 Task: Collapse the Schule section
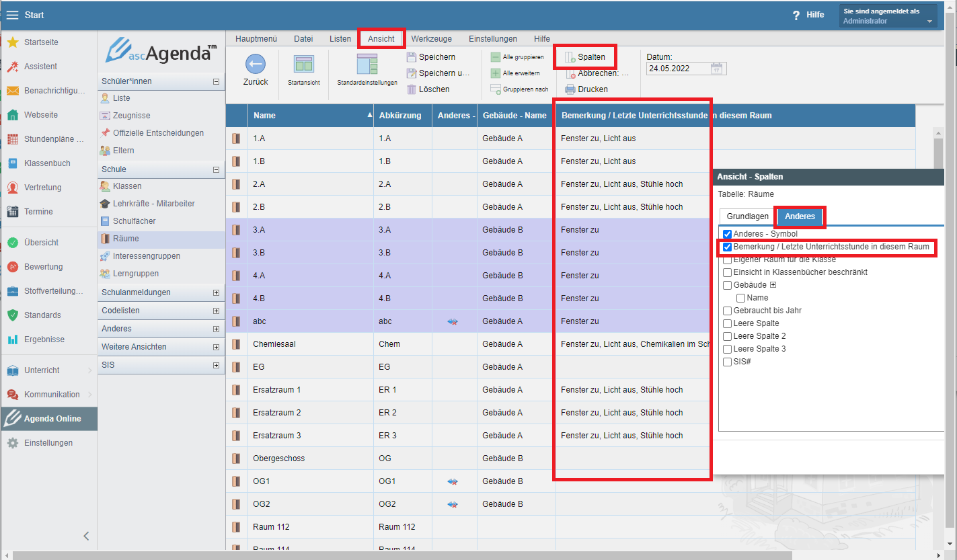point(216,169)
